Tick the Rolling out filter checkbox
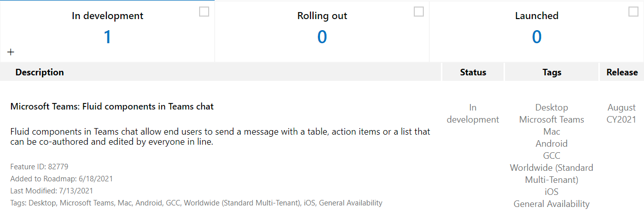The width and height of the screenshot is (644, 213). [419, 12]
